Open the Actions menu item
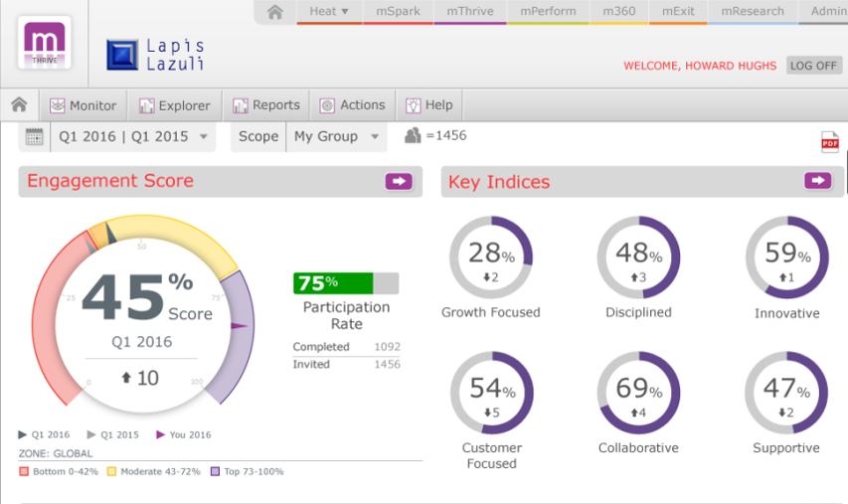Viewport: 848px width, 504px height. coord(352,105)
